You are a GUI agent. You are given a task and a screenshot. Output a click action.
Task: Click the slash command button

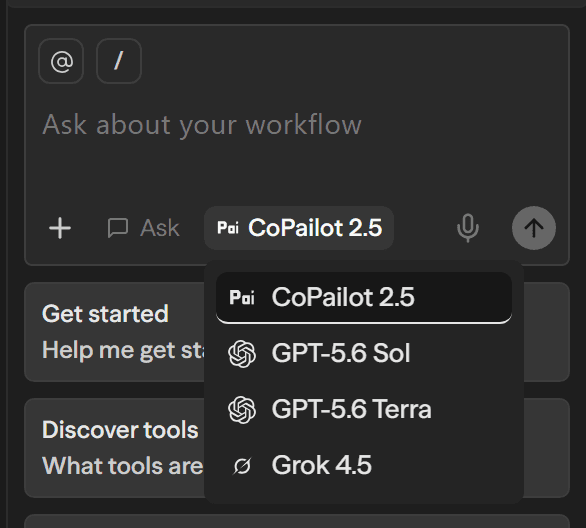click(119, 61)
